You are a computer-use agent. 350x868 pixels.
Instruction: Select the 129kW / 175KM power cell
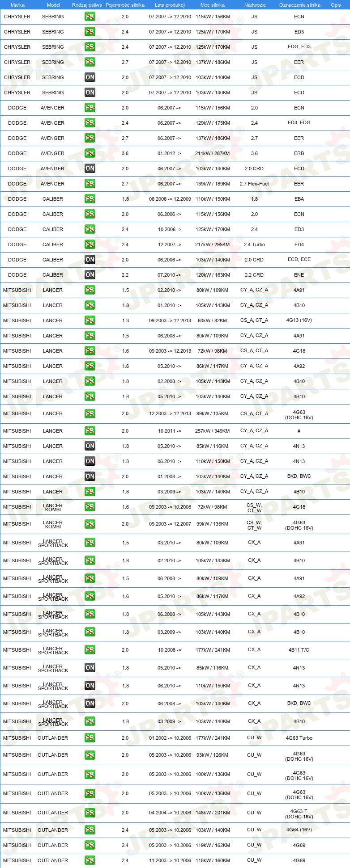[x=213, y=123]
